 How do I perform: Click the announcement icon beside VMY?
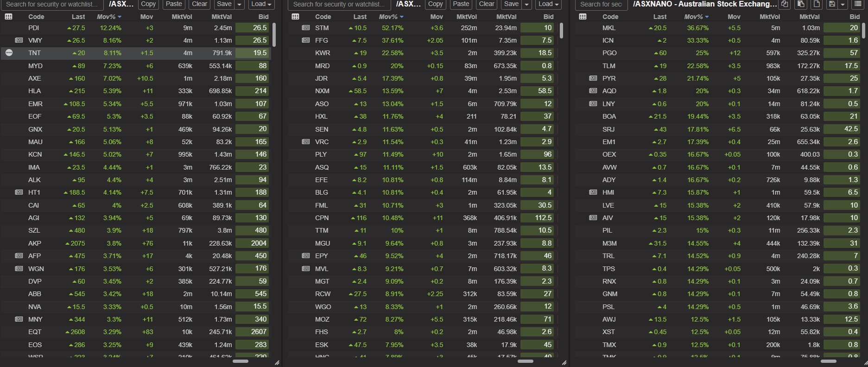click(x=19, y=40)
